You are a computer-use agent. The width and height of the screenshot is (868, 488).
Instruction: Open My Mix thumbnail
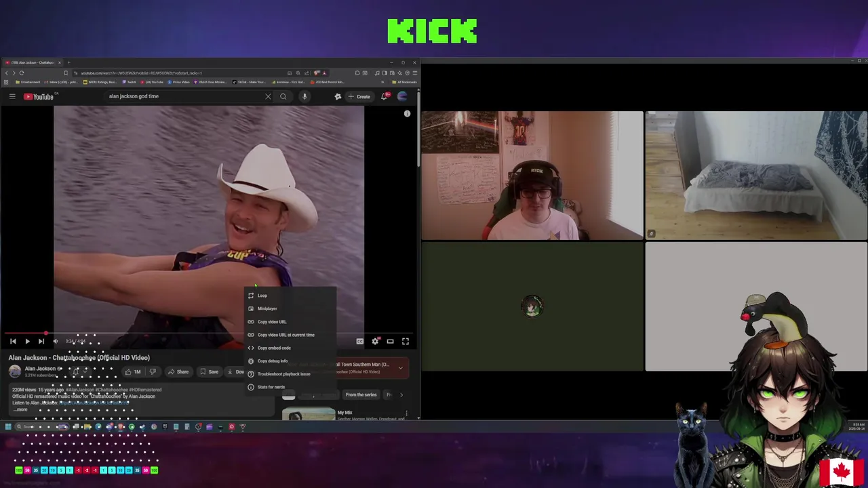(309, 414)
